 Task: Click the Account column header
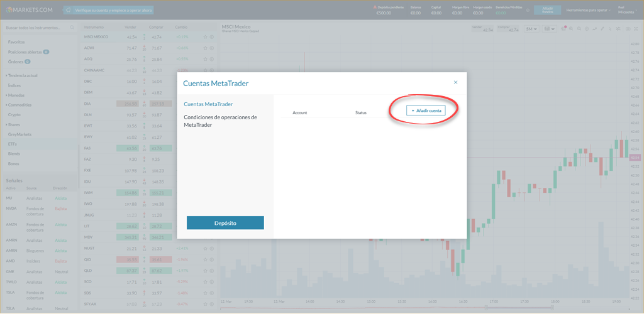[300, 112]
